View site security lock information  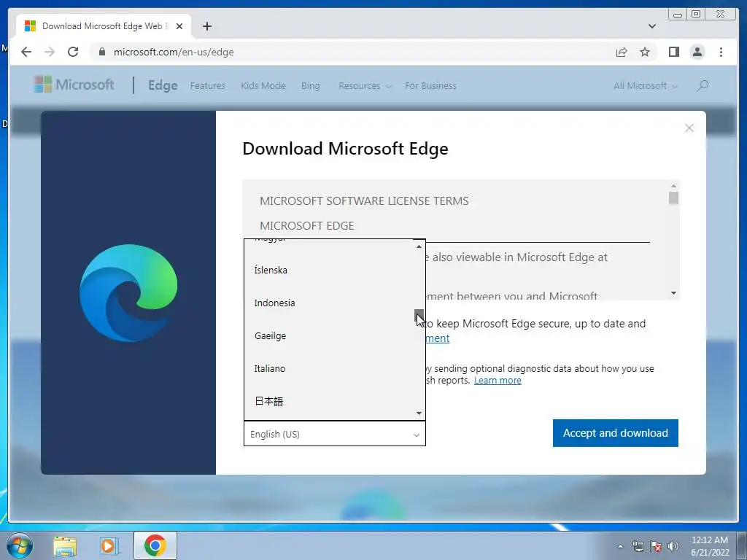(x=101, y=52)
